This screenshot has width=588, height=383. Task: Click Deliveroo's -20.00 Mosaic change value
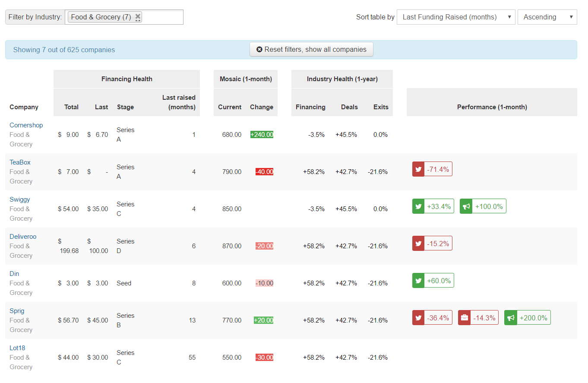pos(264,246)
